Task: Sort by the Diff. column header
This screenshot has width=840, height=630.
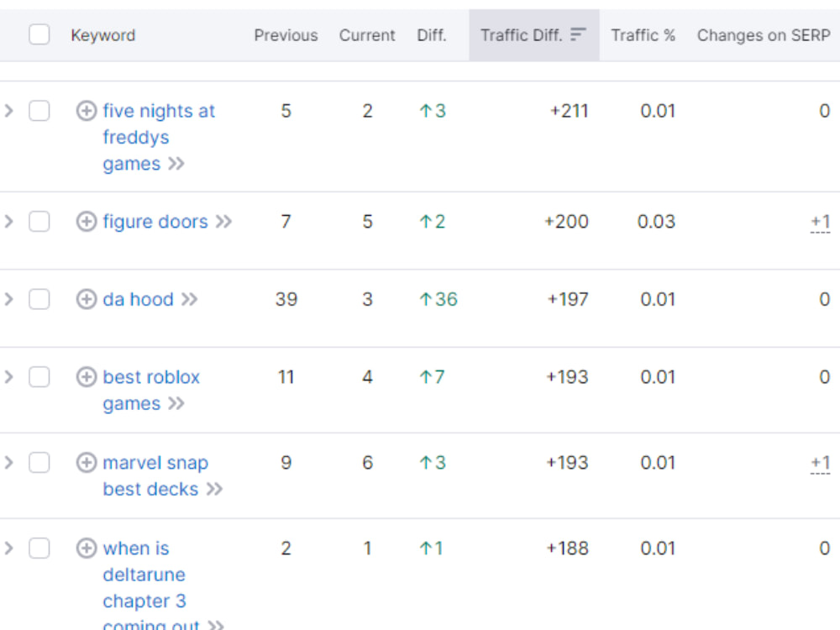Action: click(x=431, y=35)
